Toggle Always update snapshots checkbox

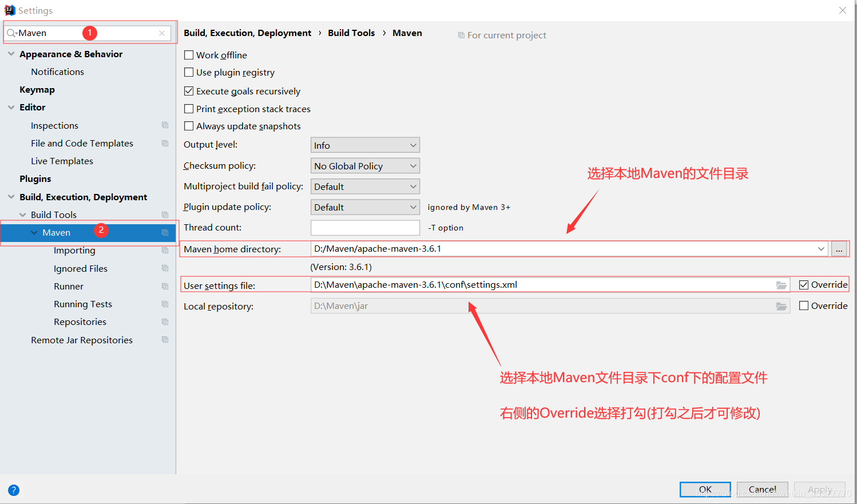(x=189, y=126)
